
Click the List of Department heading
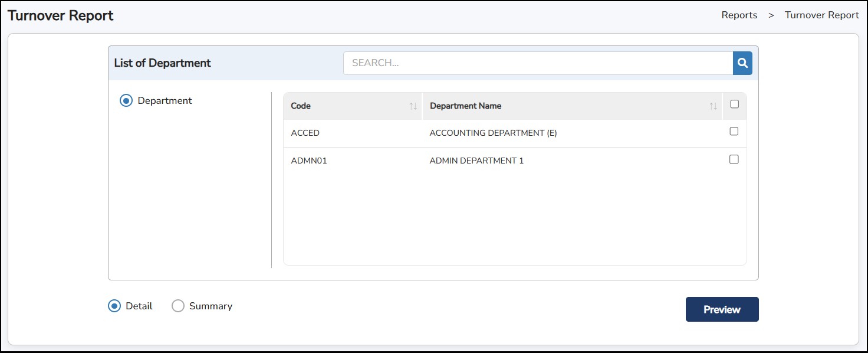pos(162,63)
